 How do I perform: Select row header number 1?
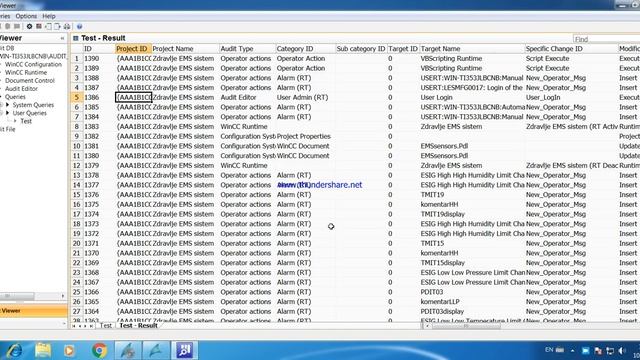pyautogui.click(x=76, y=59)
